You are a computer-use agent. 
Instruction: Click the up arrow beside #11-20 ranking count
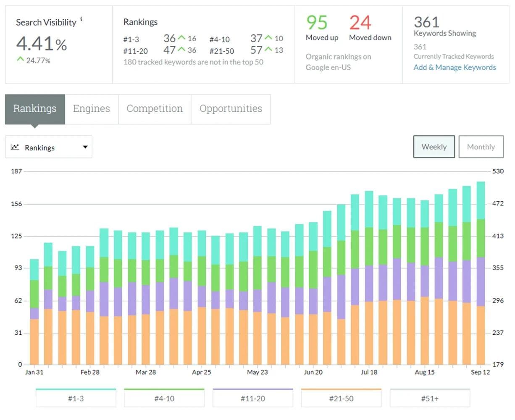pos(181,50)
